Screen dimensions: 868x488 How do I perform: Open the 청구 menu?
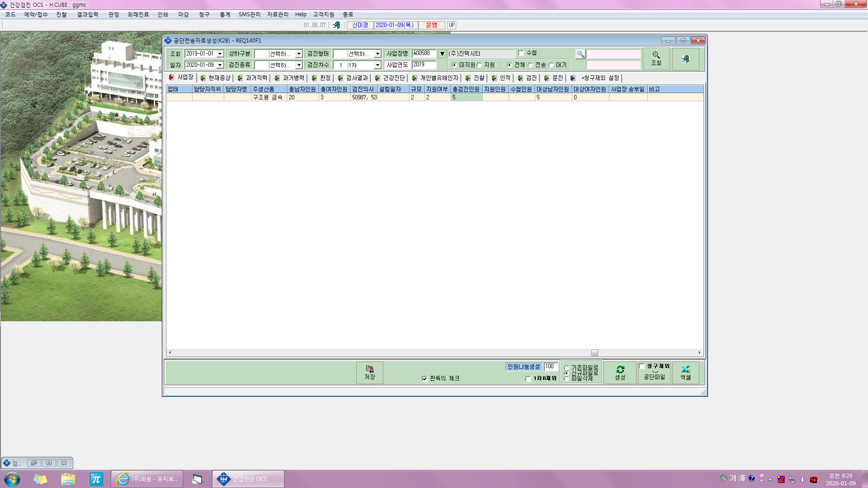(x=204, y=14)
